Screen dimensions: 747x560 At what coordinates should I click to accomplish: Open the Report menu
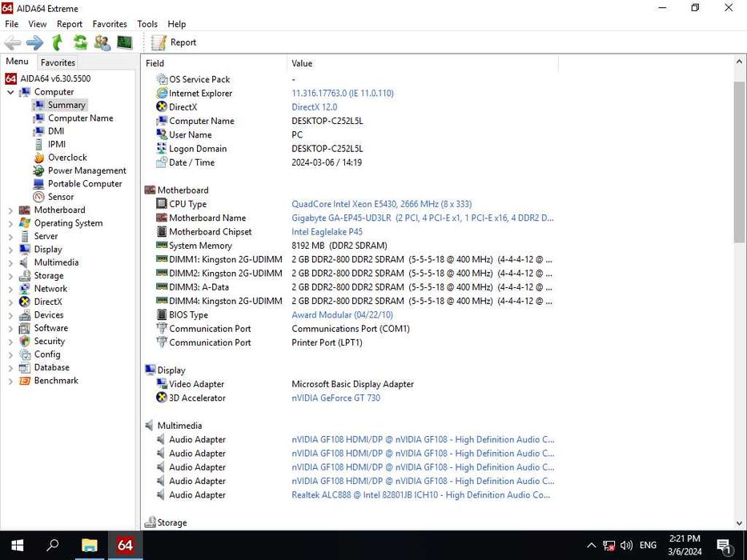(70, 24)
